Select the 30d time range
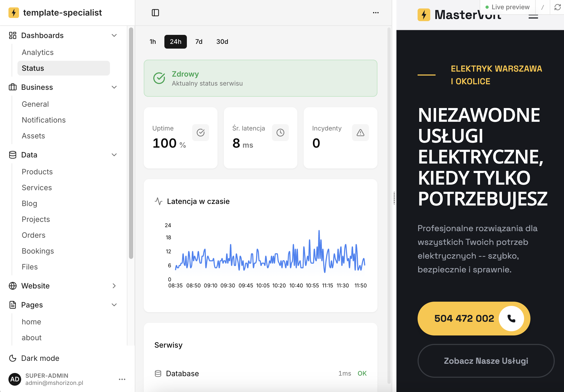Image resolution: width=564 pixels, height=392 pixels. tap(222, 42)
